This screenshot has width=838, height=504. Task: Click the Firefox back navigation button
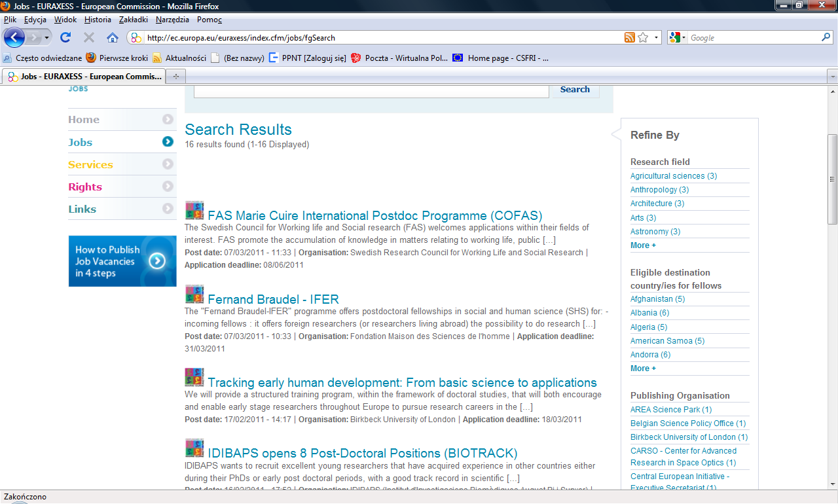[14, 37]
